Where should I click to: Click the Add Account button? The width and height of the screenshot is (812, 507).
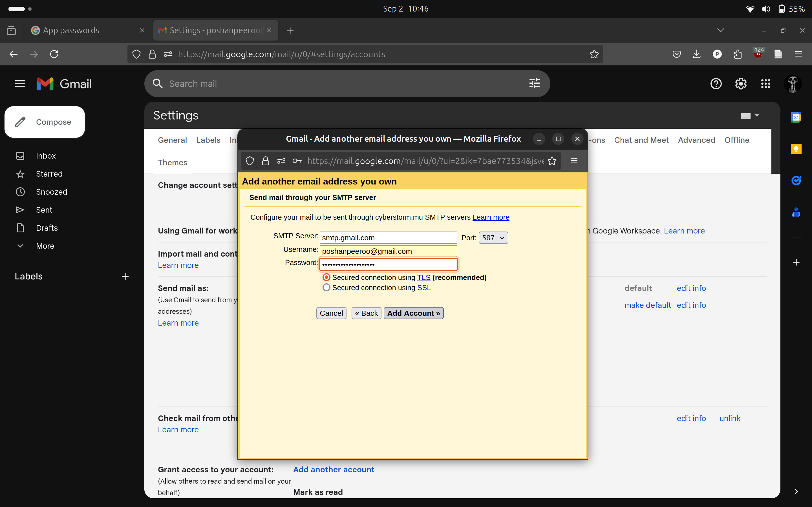point(413,312)
